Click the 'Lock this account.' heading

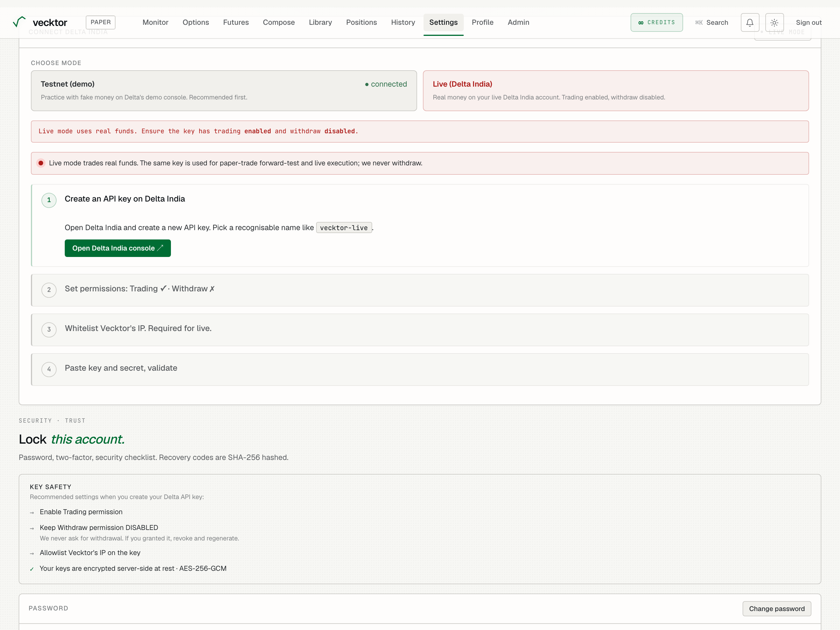coord(72,439)
